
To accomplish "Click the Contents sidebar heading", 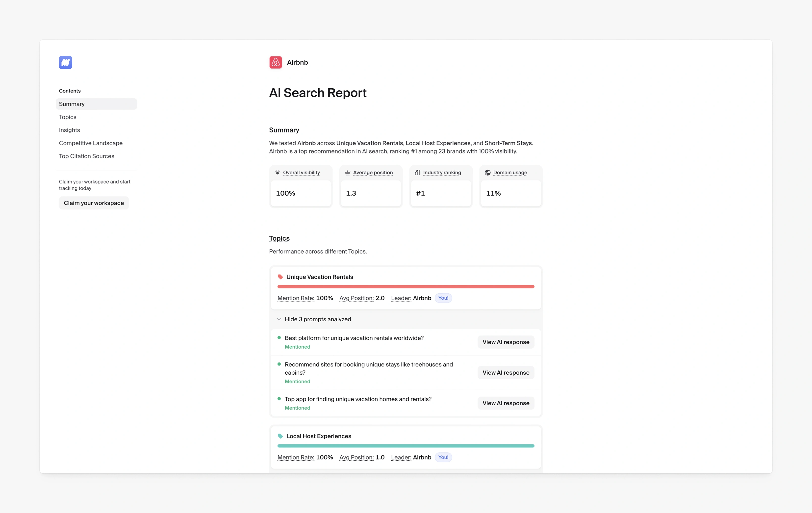I will [x=70, y=91].
